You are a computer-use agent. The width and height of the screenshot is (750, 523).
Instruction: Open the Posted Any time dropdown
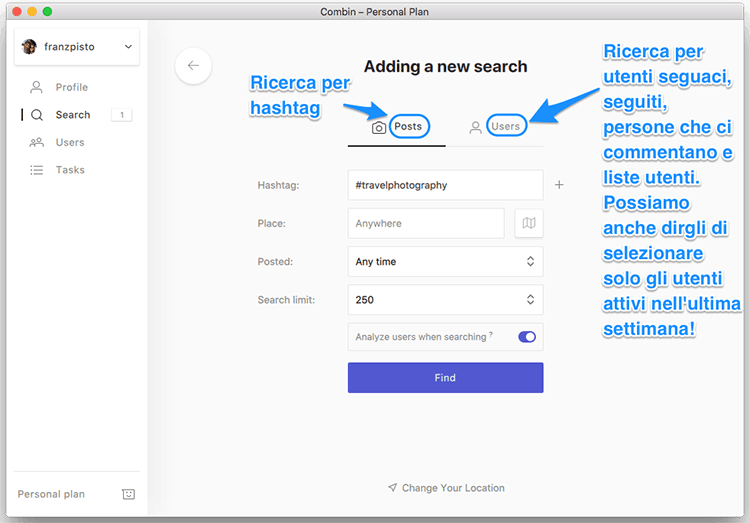click(x=445, y=262)
